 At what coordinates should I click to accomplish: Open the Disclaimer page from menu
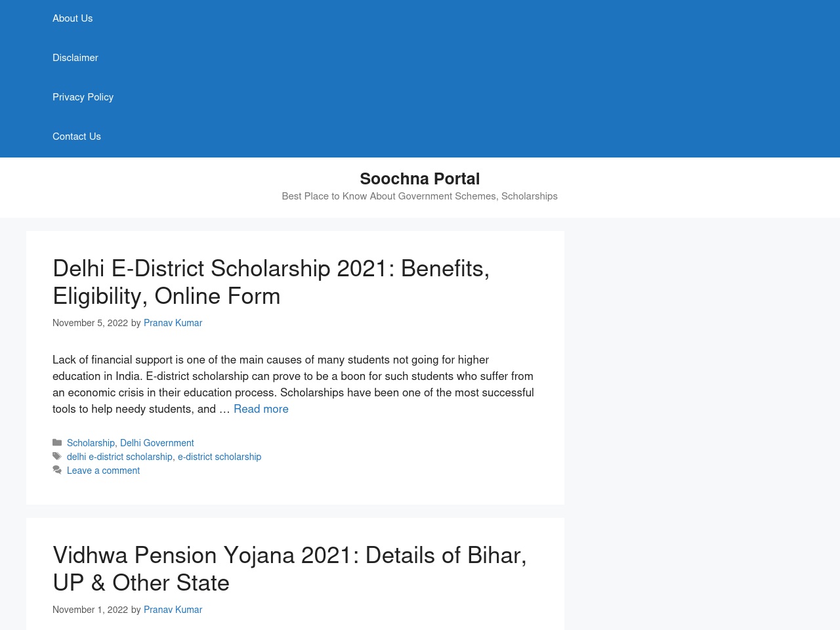coord(75,58)
